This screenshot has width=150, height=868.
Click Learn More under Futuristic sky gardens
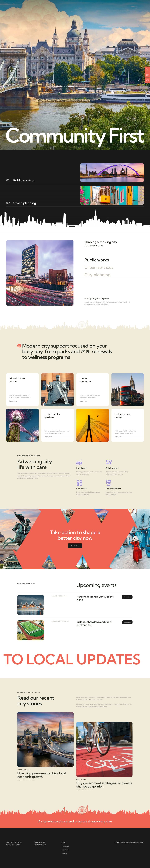tap(48, 437)
